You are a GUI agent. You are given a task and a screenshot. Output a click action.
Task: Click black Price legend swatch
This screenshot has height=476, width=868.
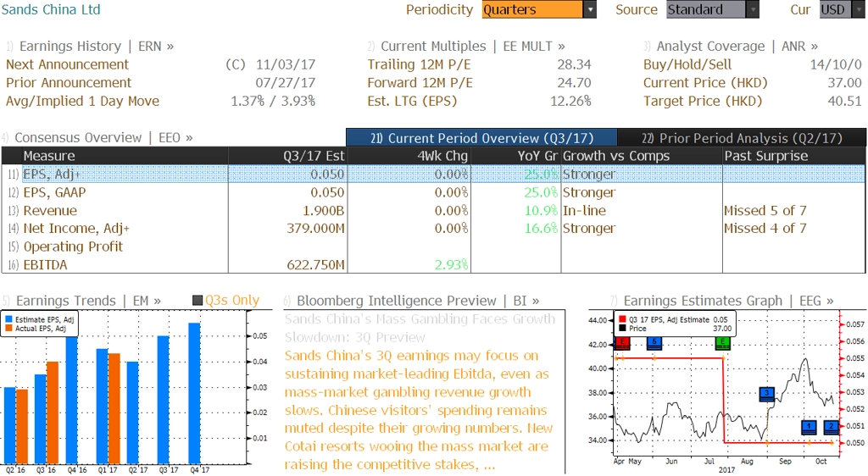622,329
